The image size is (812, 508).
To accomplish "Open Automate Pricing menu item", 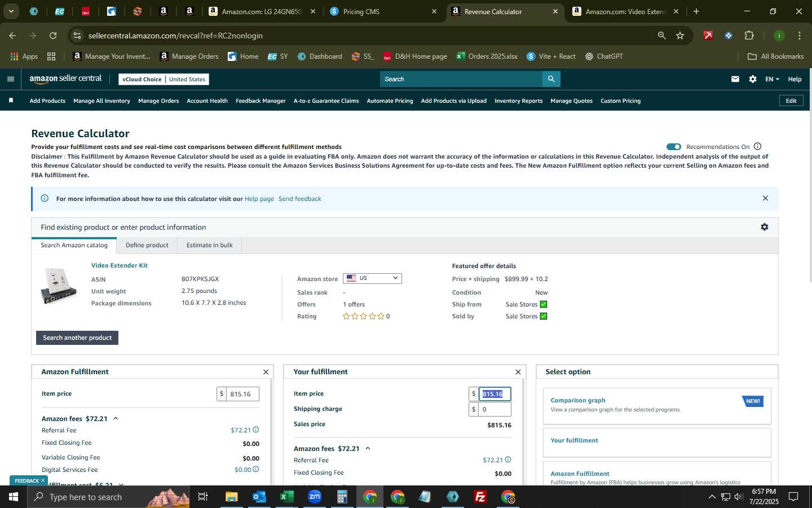I will tap(390, 100).
